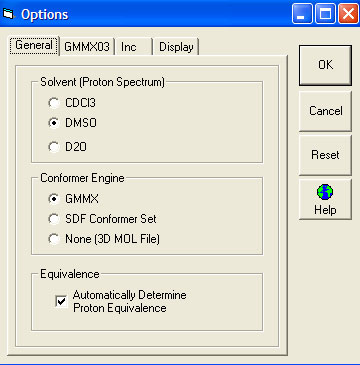Screen dimensions: 360x365
Task: Select the General tab
Action: pos(34,45)
